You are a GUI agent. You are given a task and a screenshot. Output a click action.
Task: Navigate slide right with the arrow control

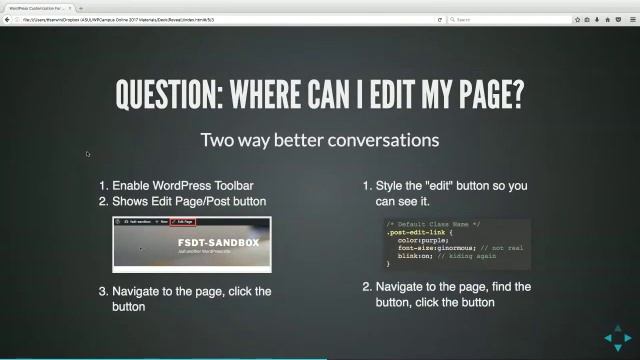(x=628, y=338)
